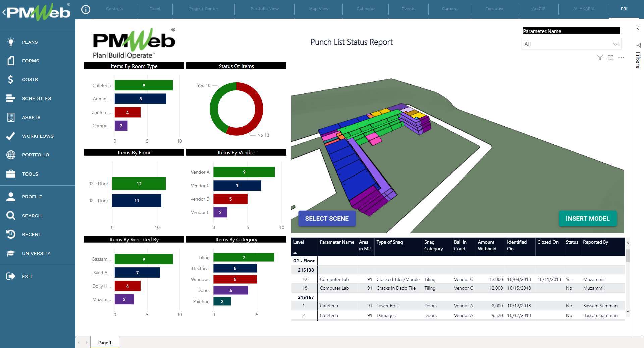The height and width of the screenshot is (348, 644).
Task: Select the purple Doors category bar
Action: [x=231, y=290]
